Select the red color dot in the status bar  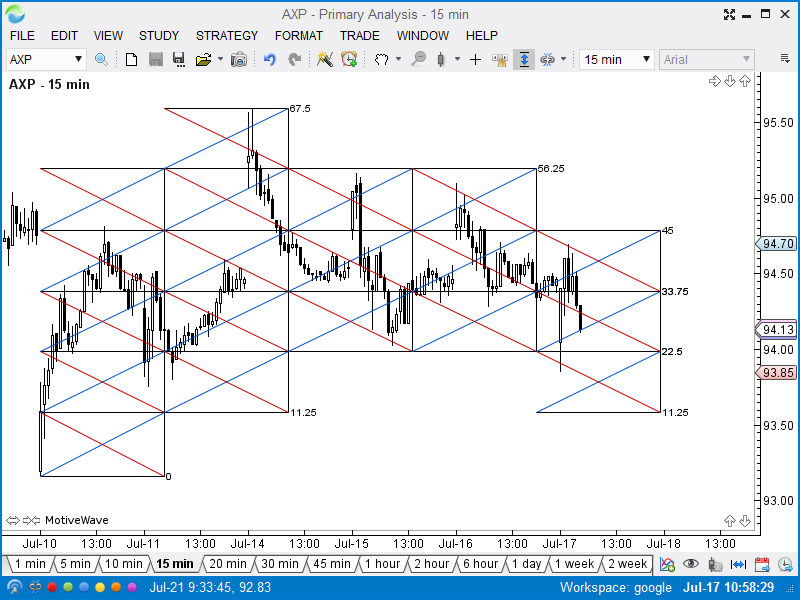[x=52, y=587]
